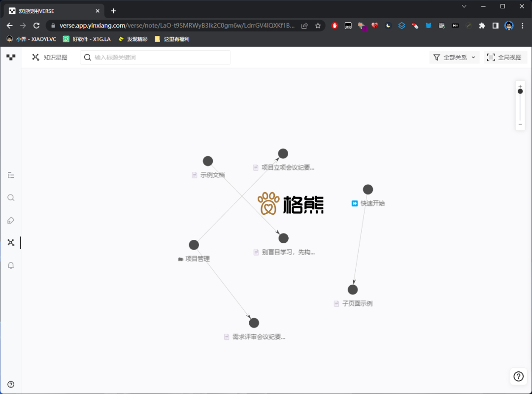Click the VERSE logo in the sidebar
Screen dimensions: 532x394
(x=11, y=57)
